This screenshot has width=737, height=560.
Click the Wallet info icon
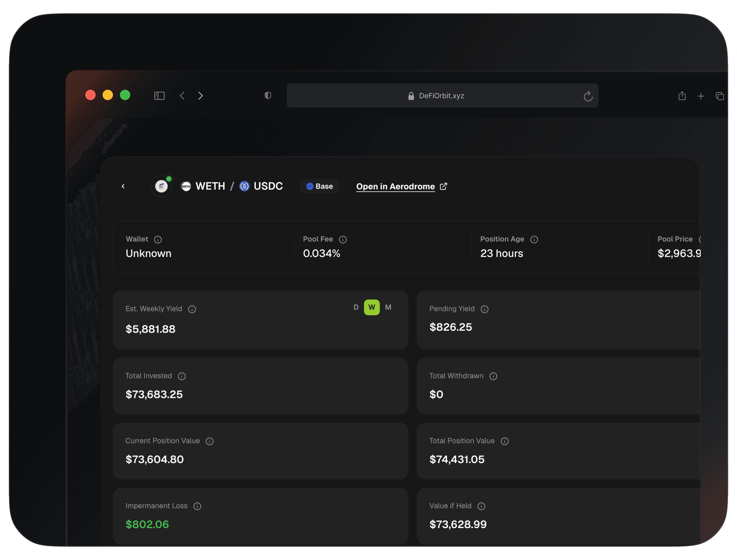(158, 239)
